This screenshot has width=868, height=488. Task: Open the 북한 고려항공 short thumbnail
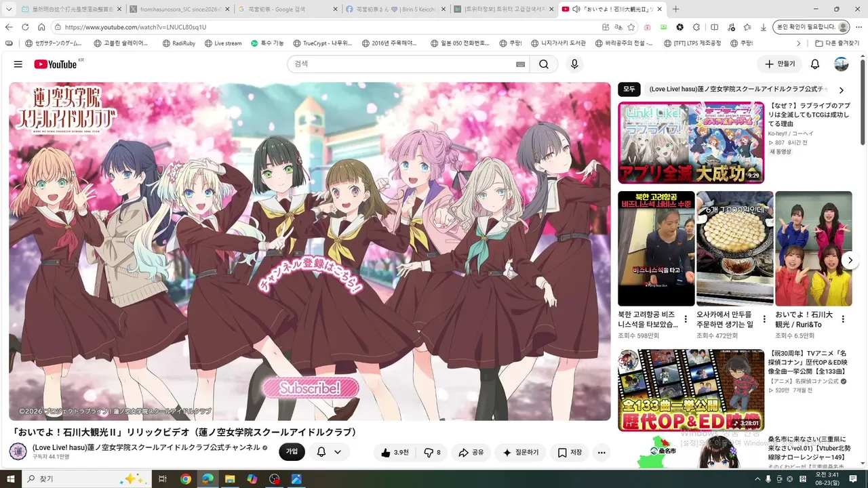click(656, 249)
